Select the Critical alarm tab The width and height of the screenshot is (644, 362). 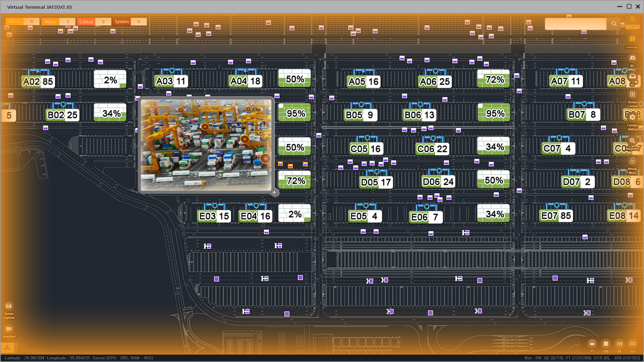click(x=86, y=22)
